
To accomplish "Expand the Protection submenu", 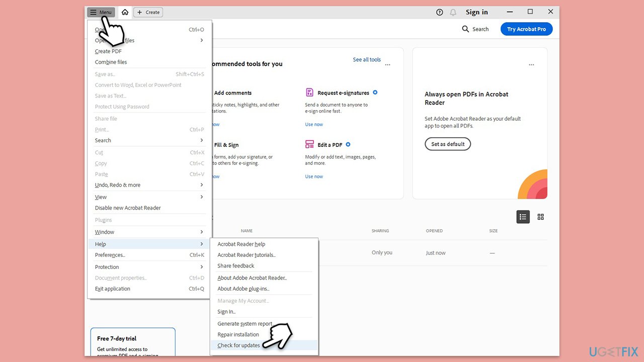I will [202, 267].
